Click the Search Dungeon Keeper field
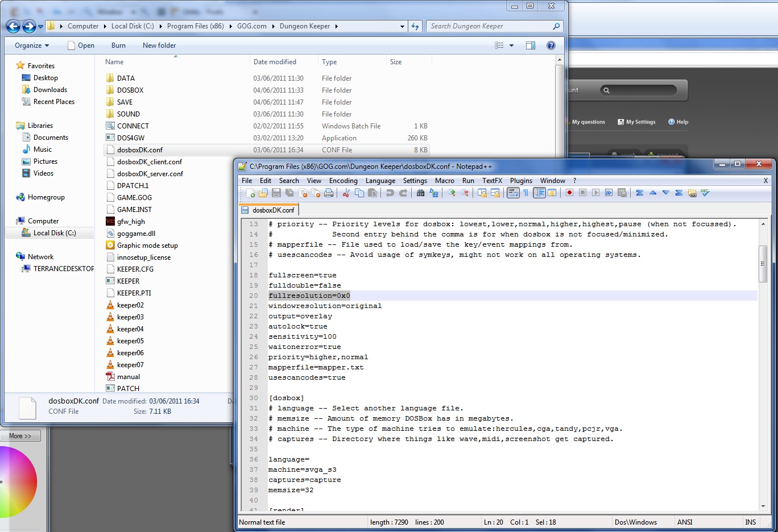 (x=494, y=26)
